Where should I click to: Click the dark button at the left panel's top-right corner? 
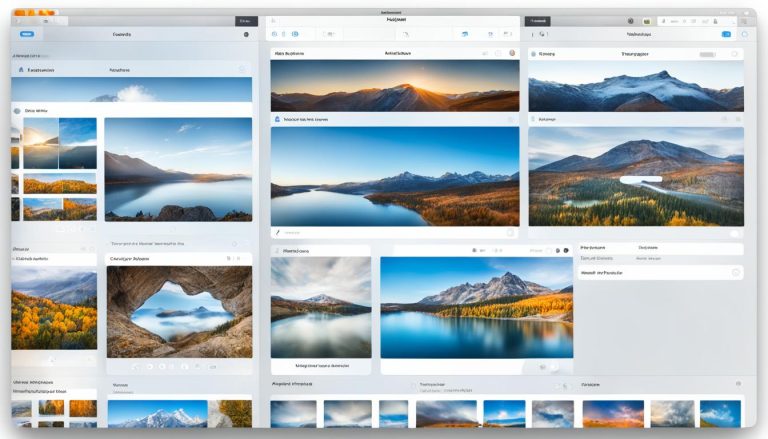[x=246, y=21]
